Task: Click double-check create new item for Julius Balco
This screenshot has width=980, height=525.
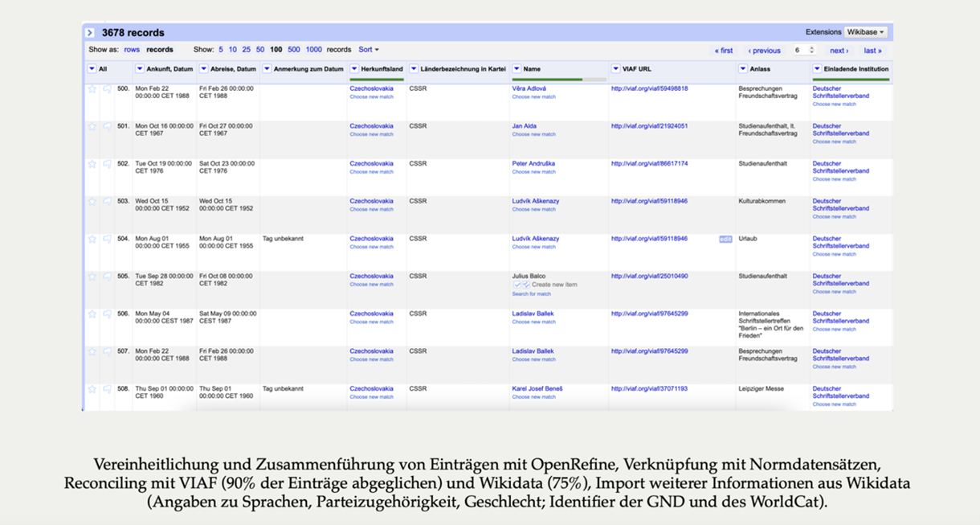Action: pos(526,285)
